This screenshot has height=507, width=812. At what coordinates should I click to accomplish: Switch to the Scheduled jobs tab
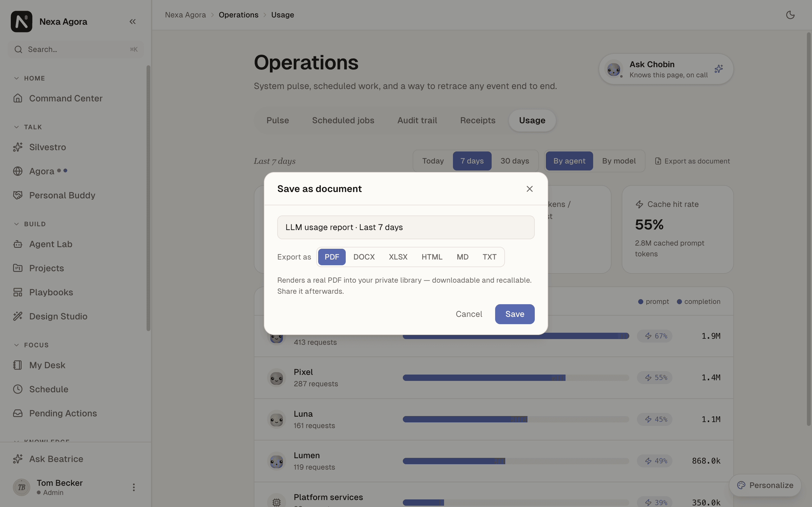(343, 120)
